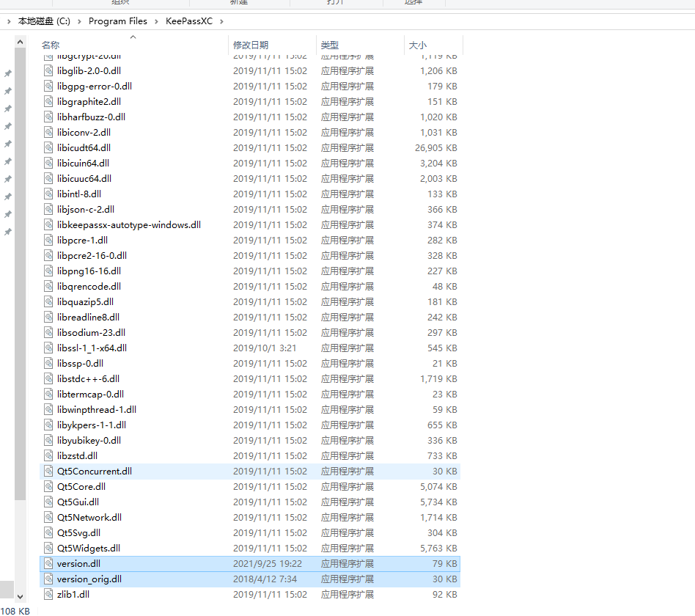695x616 pixels.
Task: Select the Qt5Widgets.dll file name
Action: click(x=88, y=549)
